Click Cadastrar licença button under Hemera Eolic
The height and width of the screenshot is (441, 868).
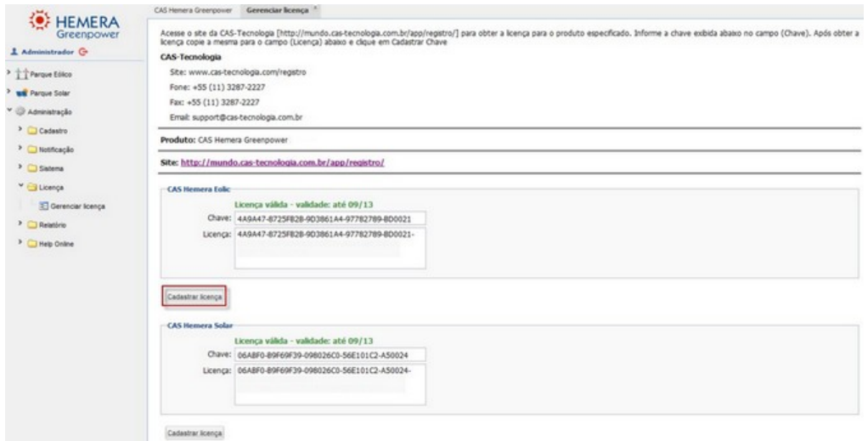coord(195,297)
